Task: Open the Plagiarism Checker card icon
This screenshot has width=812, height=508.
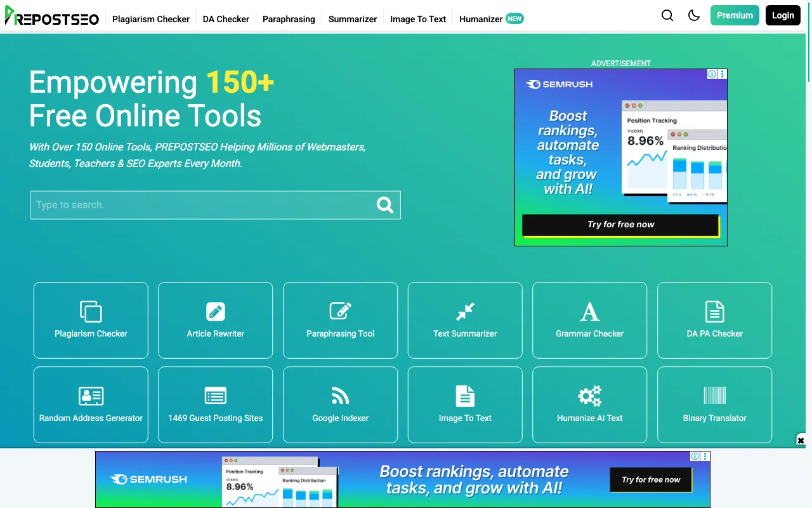Action: [x=91, y=312]
